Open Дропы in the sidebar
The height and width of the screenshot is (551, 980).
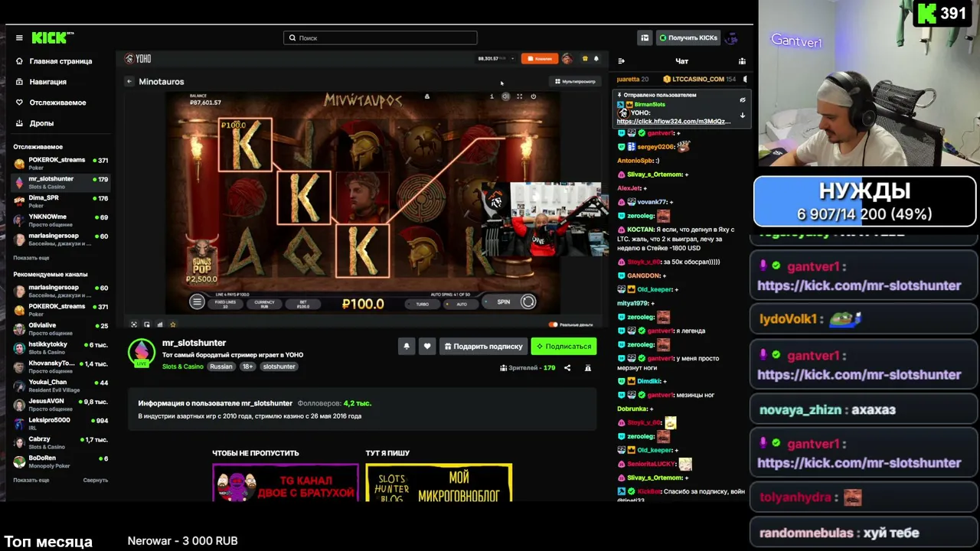pos(34,123)
